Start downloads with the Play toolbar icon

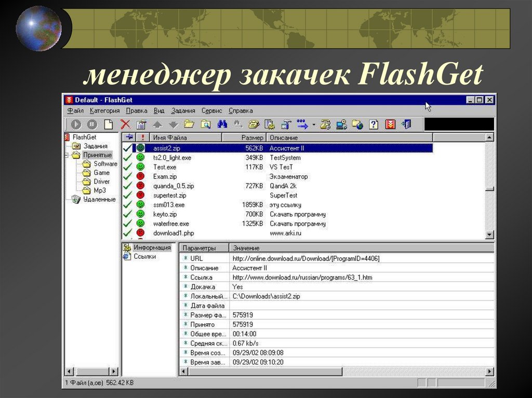(x=75, y=124)
